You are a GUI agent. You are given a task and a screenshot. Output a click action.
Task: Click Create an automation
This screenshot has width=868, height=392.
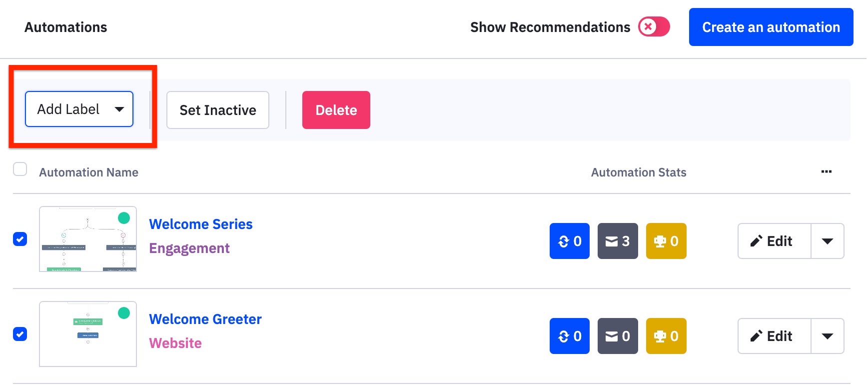point(770,27)
